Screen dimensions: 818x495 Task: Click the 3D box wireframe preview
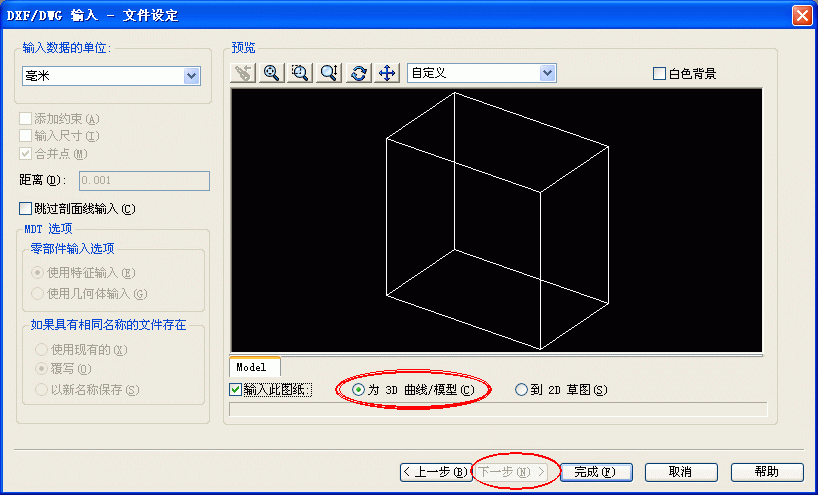(x=497, y=221)
